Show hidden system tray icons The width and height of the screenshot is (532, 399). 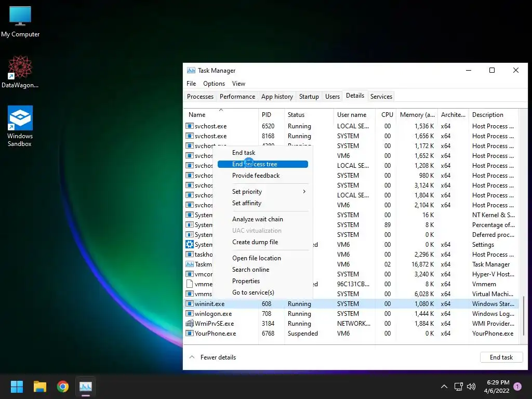pyautogui.click(x=444, y=387)
